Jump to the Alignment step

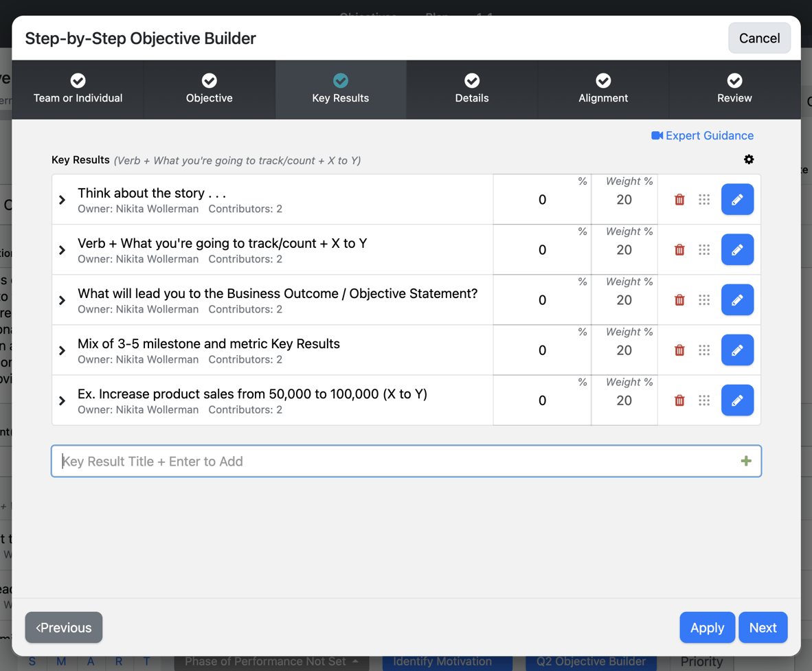pos(603,89)
